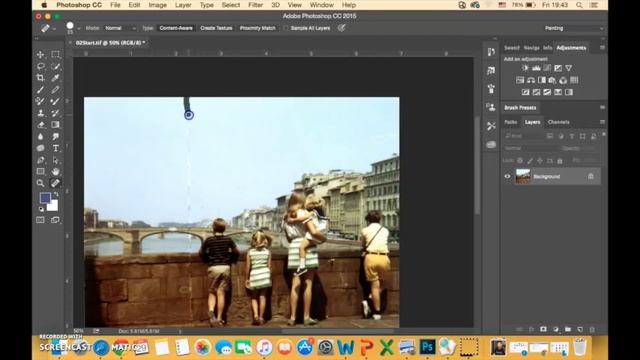Screen dimensions: 640x360
Task: Open the Painting workspace dropdown
Action: (x=573, y=28)
